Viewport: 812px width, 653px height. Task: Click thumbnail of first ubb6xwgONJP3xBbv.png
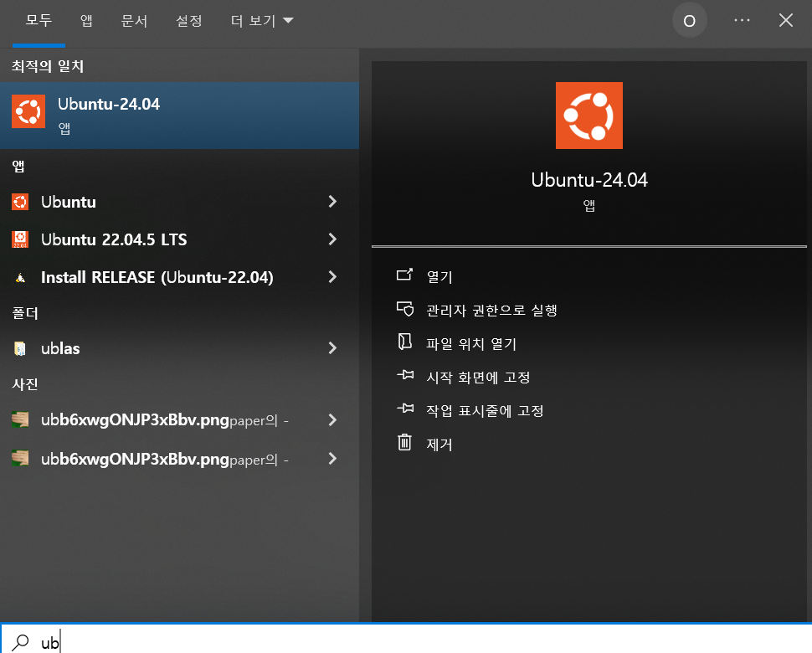[20, 420]
